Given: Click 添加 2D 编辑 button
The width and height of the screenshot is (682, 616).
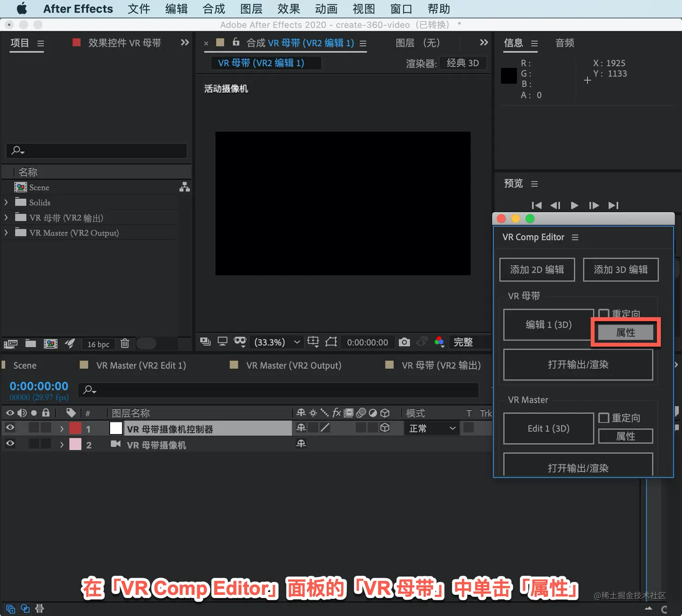Looking at the screenshot, I should (x=537, y=269).
